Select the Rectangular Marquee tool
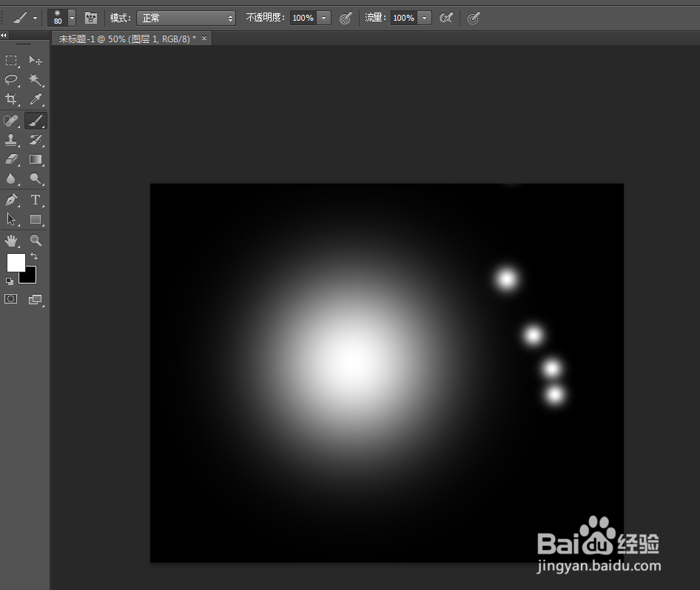 click(x=11, y=60)
